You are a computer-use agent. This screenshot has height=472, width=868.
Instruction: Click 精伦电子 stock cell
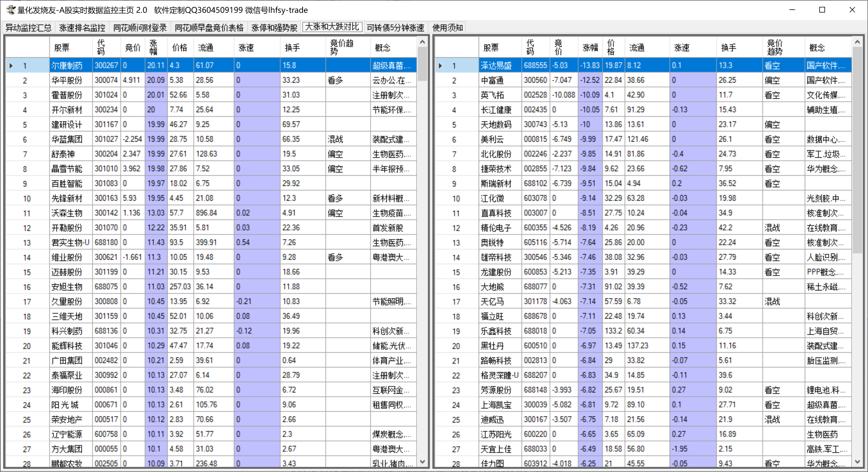click(x=500, y=227)
